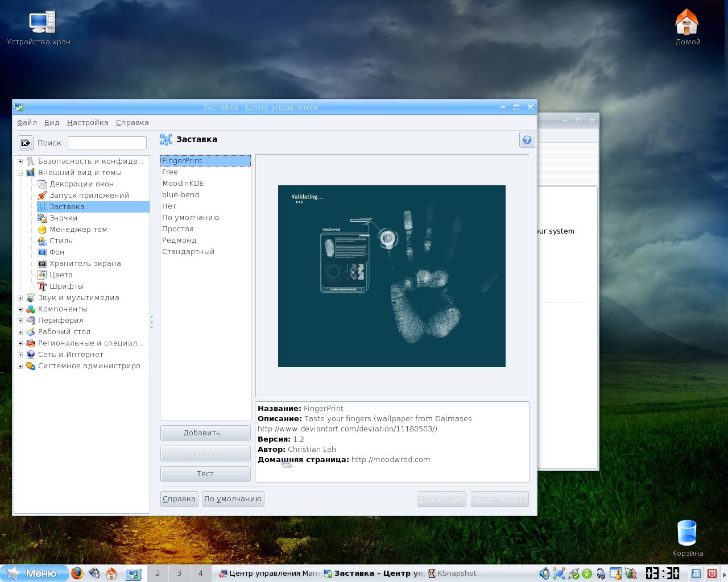The width and height of the screenshot is (728, 582).
Task: Switch to virtual desktop 2
Action: click(x=158, y=573)
